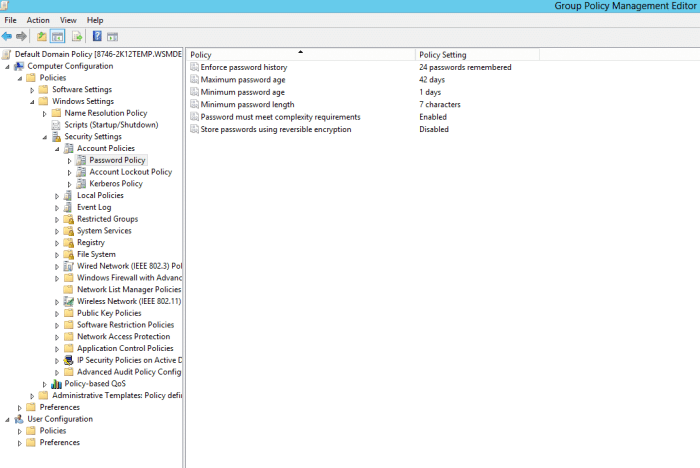Select Policies under User Configuration

pos(53,431)
